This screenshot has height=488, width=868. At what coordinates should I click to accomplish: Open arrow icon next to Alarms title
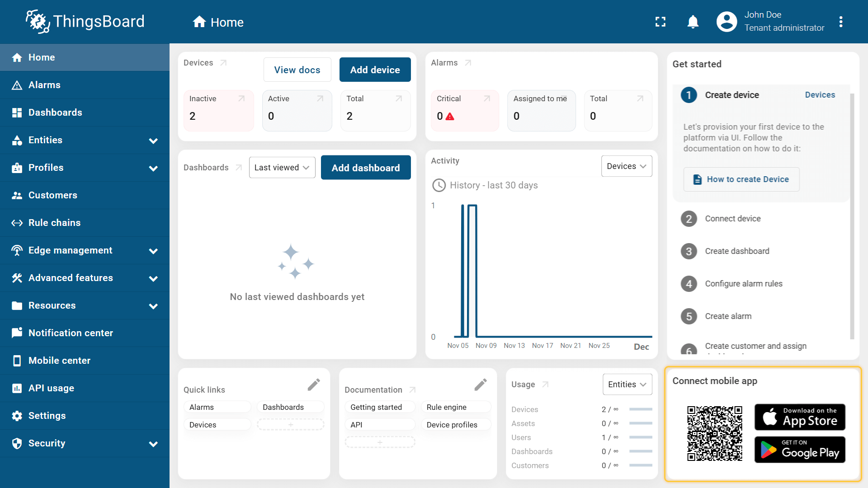(x=468, y=63)
